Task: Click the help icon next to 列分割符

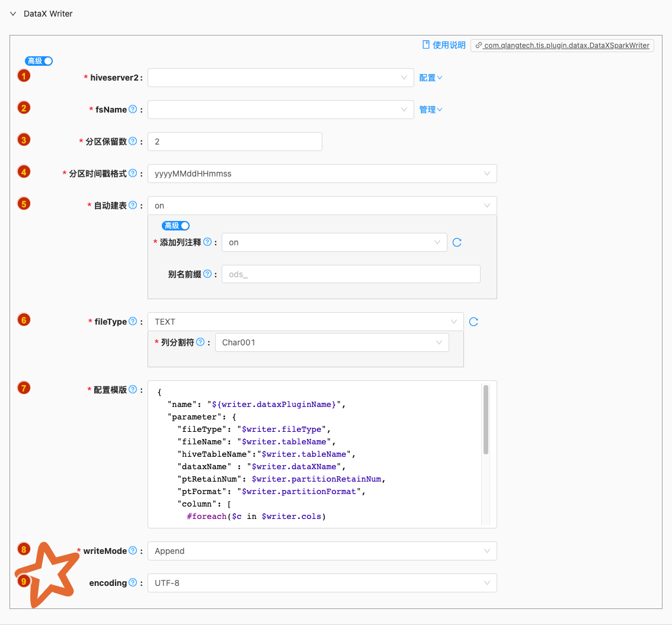Action: point(200,342)
